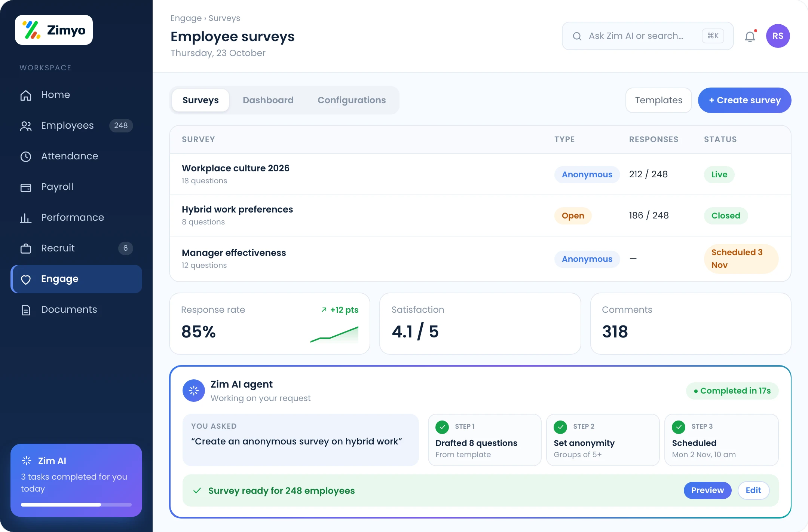Click the search magnifier icon
The image size is (808, 532).
577,36
